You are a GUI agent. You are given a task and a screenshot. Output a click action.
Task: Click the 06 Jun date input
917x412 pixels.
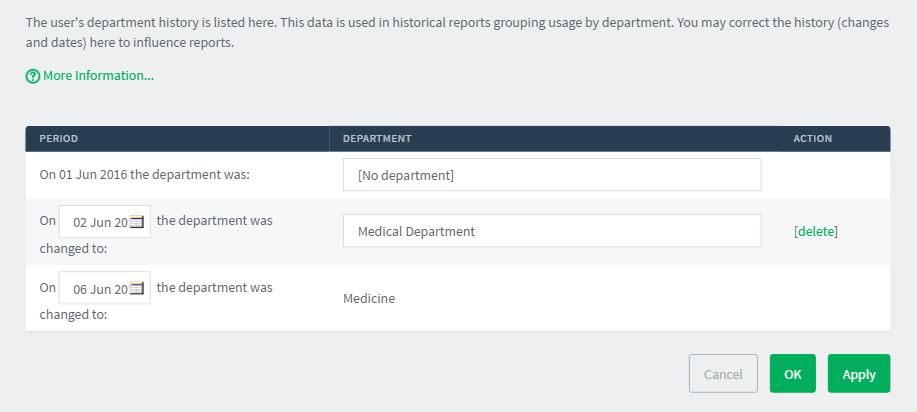click(105, 288)
